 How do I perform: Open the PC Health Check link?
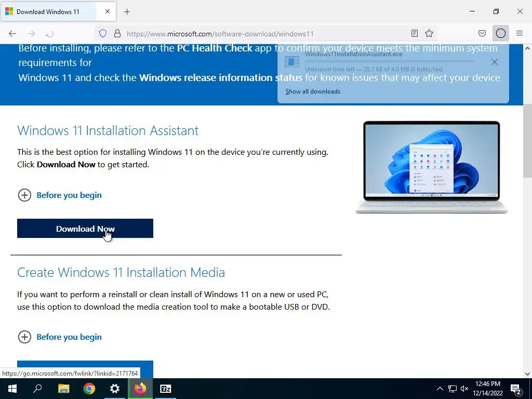[215, 48]
